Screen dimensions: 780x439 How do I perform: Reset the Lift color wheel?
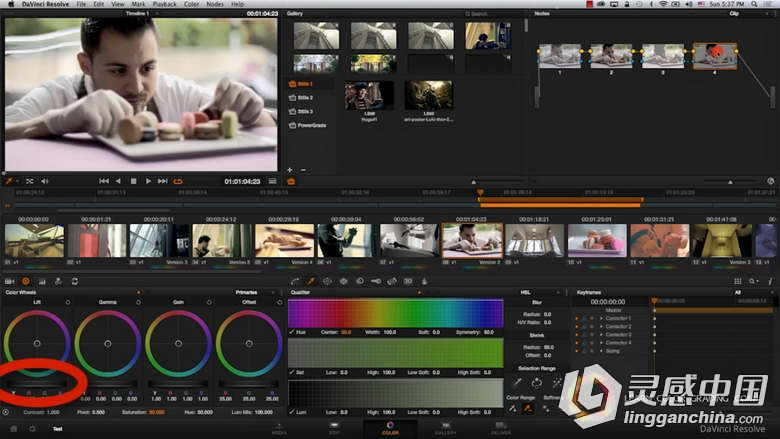click(68, 302)
